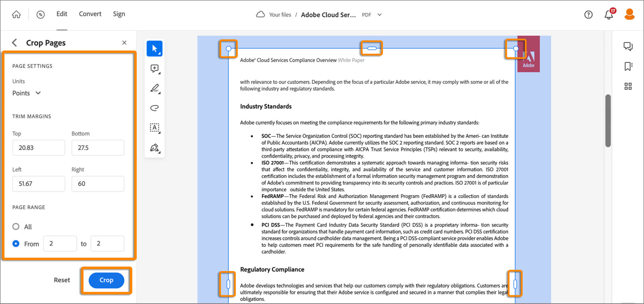
Task: Click the bold 'FedRAMP' bullet term
Action: [272, 196]
